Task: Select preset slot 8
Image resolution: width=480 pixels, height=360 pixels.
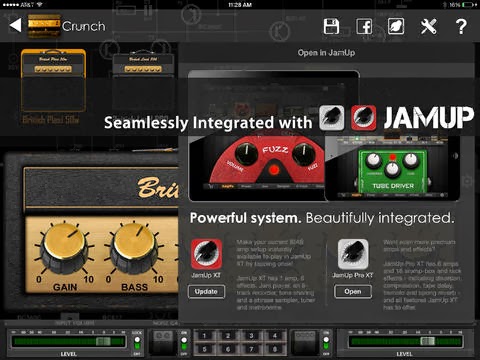Action: pos(275,349)
